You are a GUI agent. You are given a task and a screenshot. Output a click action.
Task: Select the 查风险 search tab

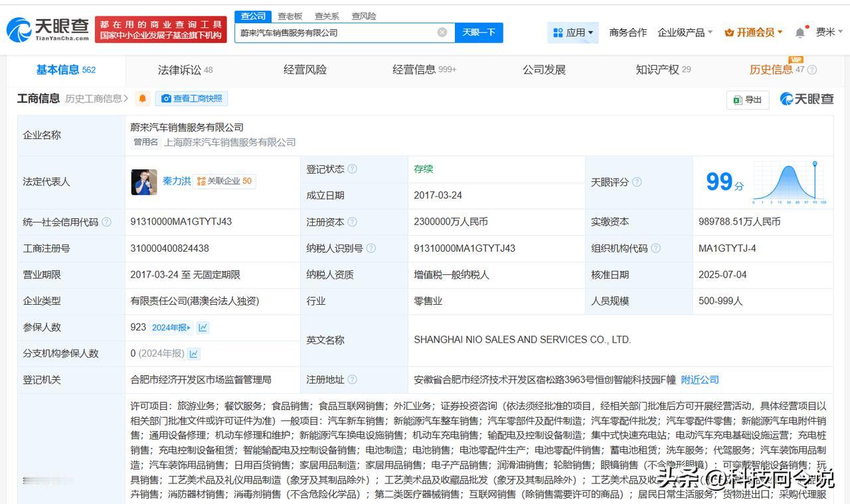(x=364, y=16)
